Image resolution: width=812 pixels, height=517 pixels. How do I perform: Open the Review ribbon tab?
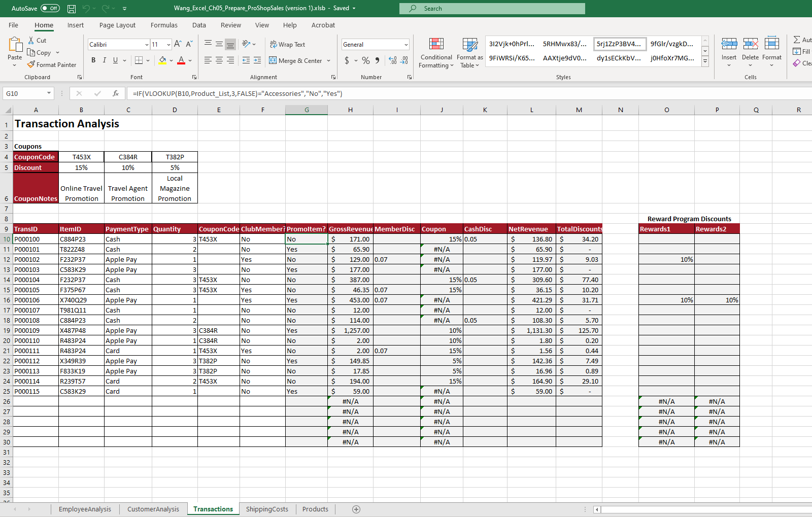(231, 25)
